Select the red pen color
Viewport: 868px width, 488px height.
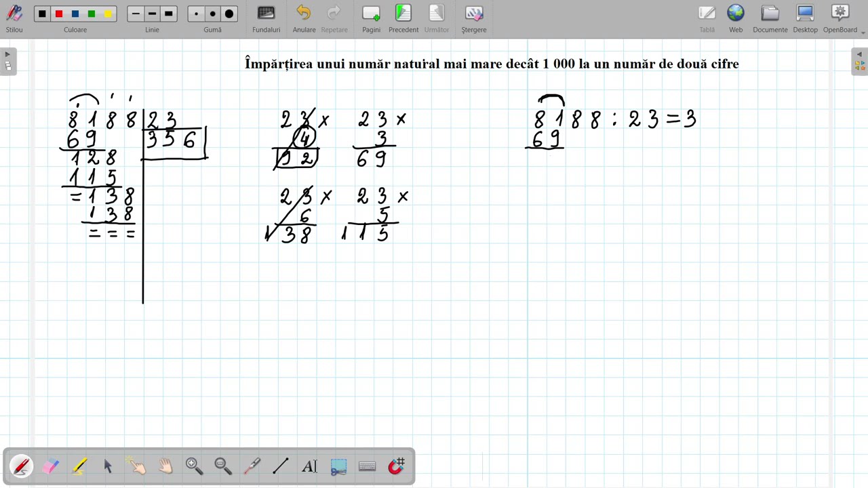59,14
